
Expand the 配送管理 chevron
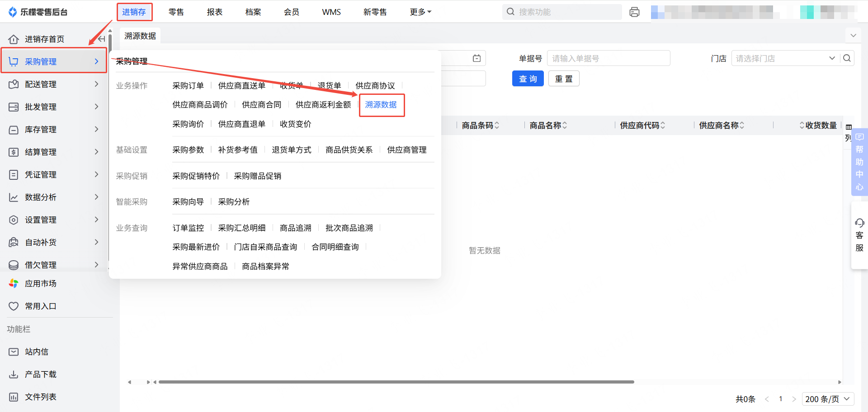pos(96,84)
